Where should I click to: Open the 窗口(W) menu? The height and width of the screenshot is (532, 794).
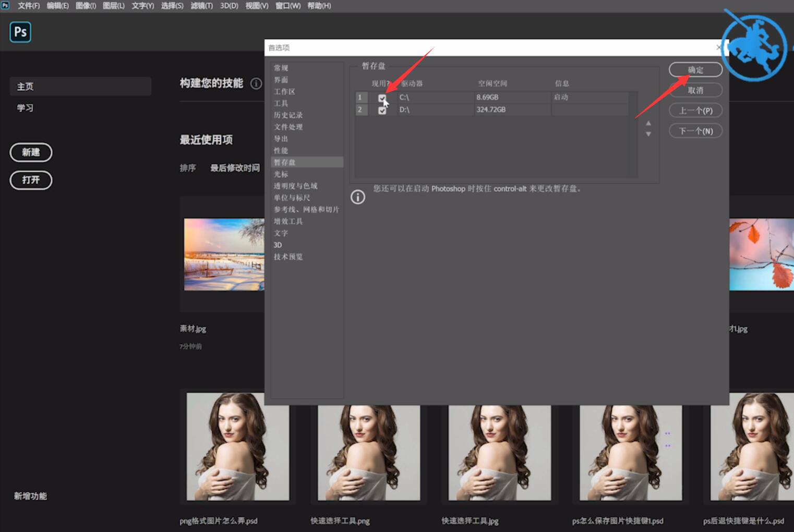click(x=288, y=6)
